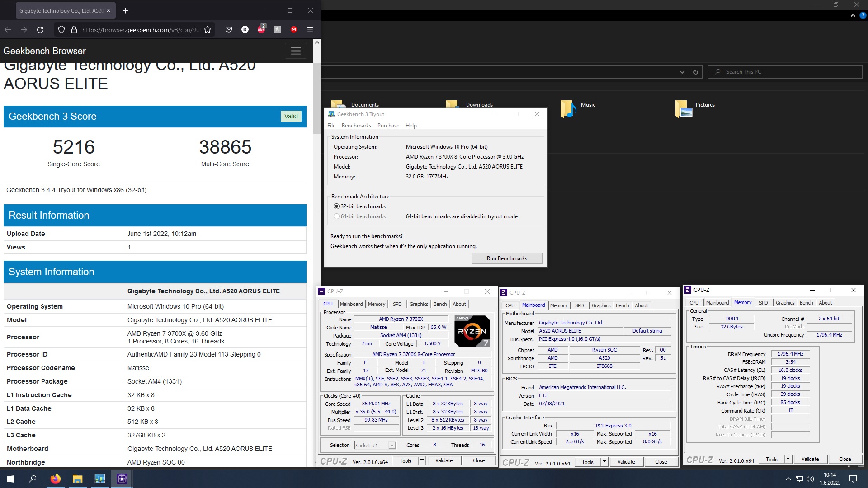The width and height of the screenshot is (868, 488).
Task: Click the gray extension icon beside Adblock Plus
Action: tap(278, 30)
